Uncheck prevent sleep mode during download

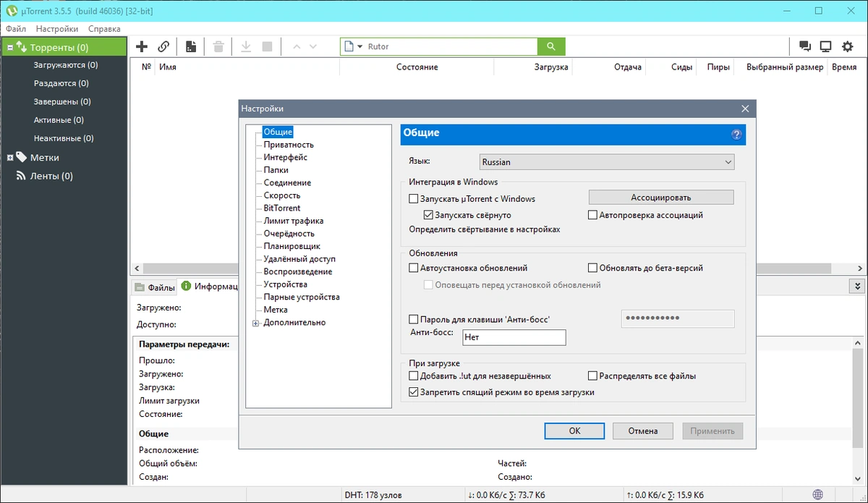click(x=414, y=392)
